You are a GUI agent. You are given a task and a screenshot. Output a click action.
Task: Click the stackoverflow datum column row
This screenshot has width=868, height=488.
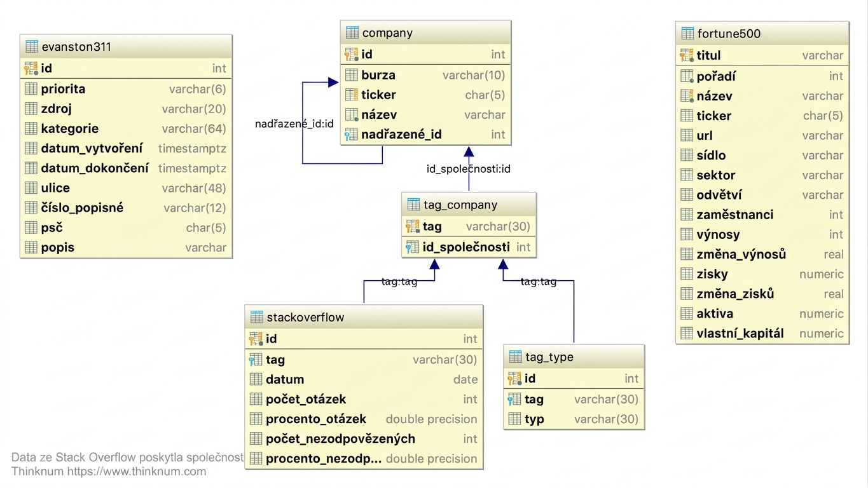click(364, 379)
